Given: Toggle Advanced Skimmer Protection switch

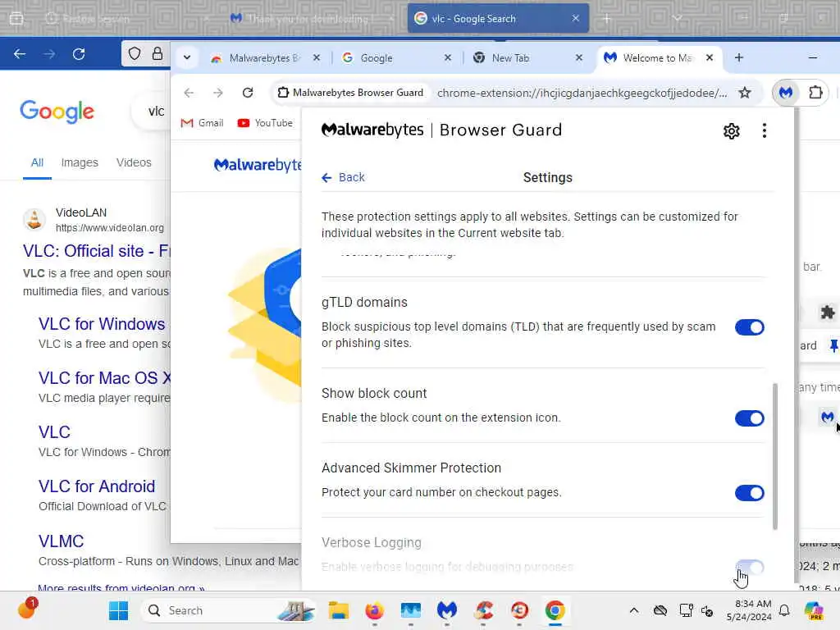Looking at the screenshot, I should [749, 493].
